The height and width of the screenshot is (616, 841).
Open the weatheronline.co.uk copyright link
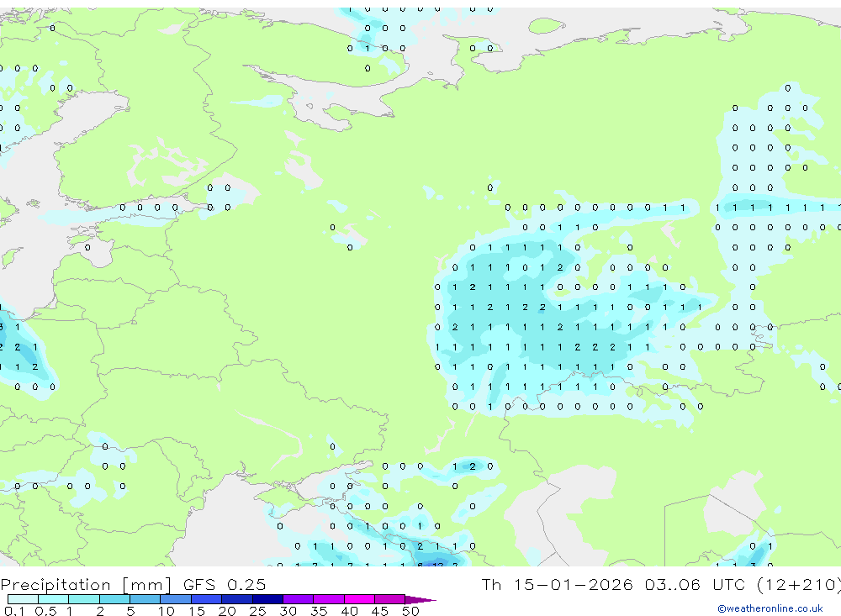coord(770,608)
